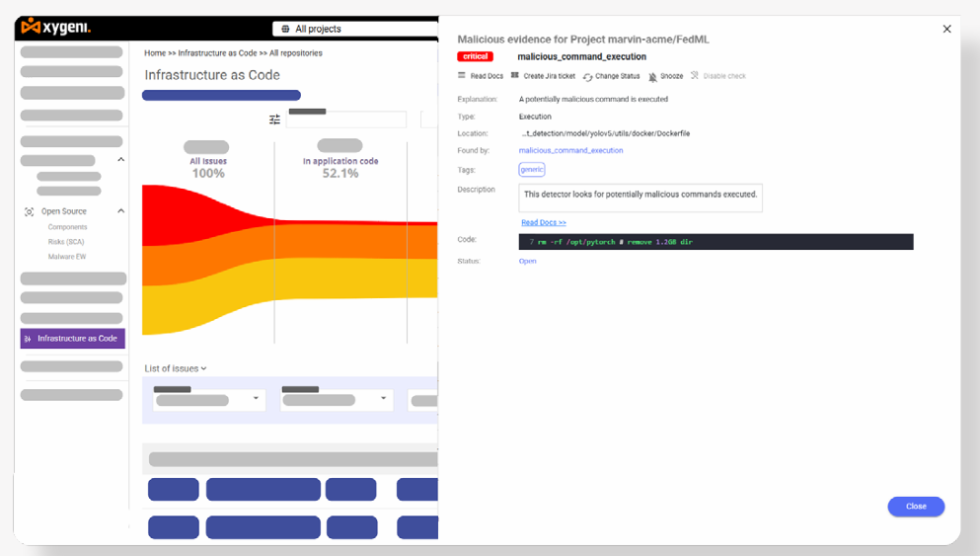Click the Read Docs toolbar icon
The image size is (980, 556).
pos(462,76)
